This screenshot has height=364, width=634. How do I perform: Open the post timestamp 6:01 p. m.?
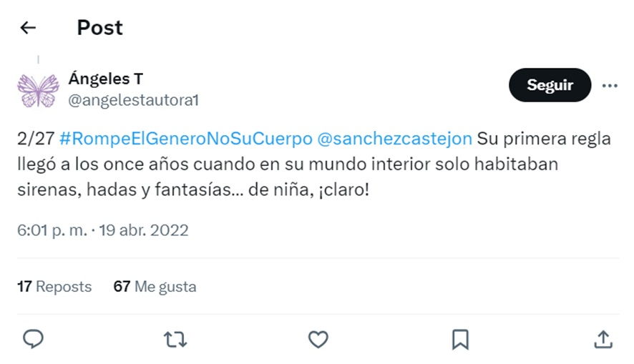click(52, 230)
